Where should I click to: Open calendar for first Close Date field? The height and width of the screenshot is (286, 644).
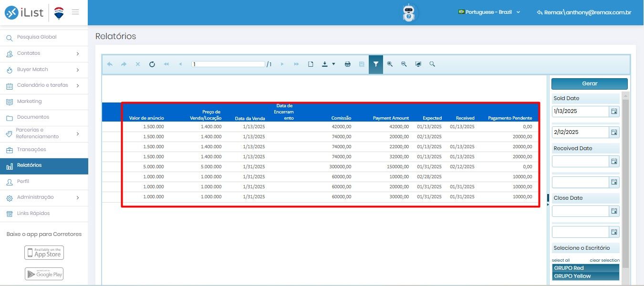point(614,211)
